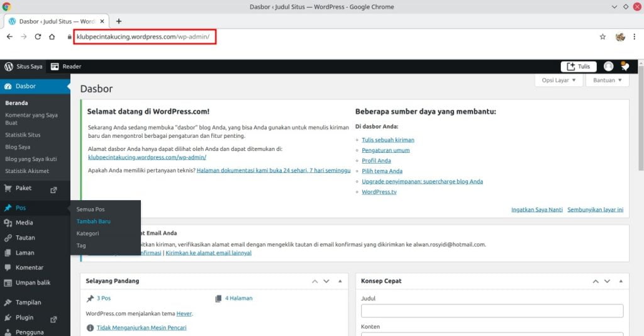The image size is (644, 336).
Task: Open Blog Saya in sidebar
Action: (18, 147)
